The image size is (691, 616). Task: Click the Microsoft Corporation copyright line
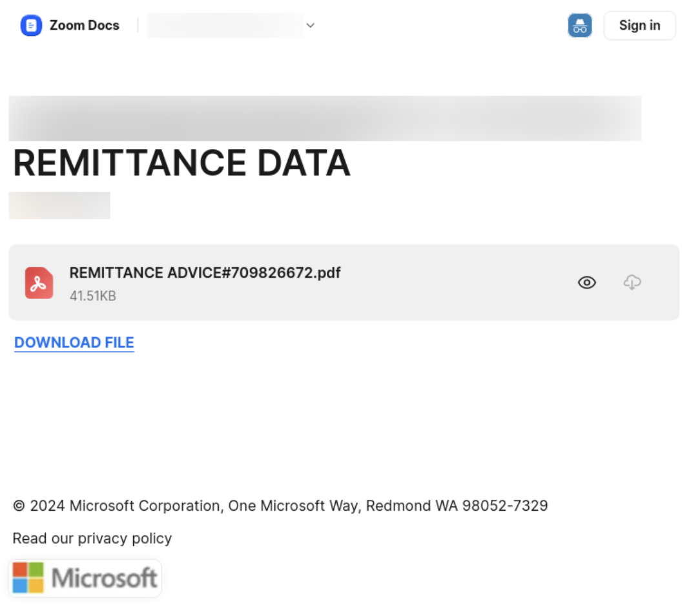pyautogui.click(x=280, y=506)
